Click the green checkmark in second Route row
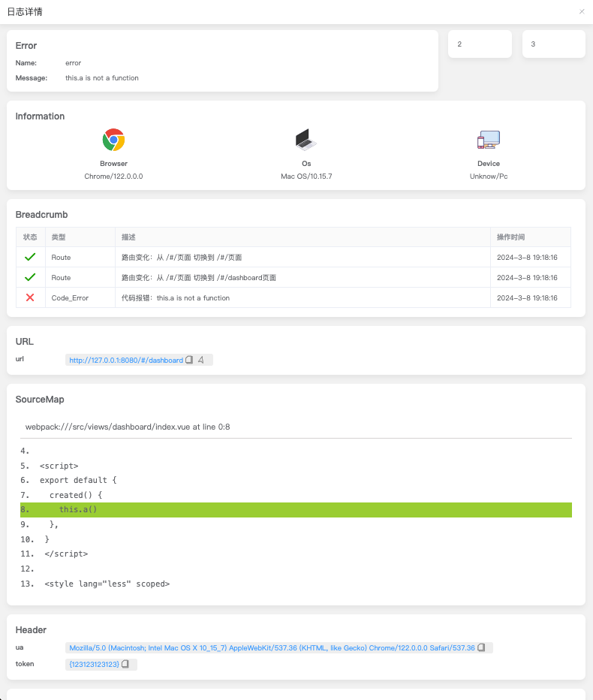 pyautogui.click(x=30, y=278)
